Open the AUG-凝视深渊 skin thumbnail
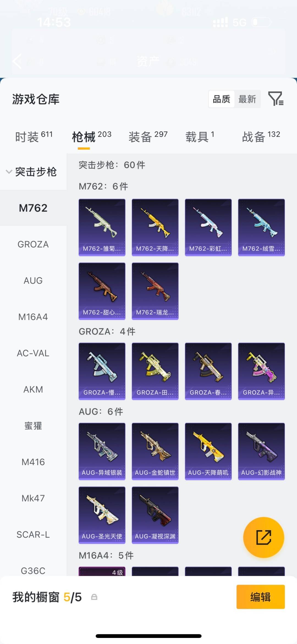The height and width of the screenshot is (644, 297). (155, 515)
